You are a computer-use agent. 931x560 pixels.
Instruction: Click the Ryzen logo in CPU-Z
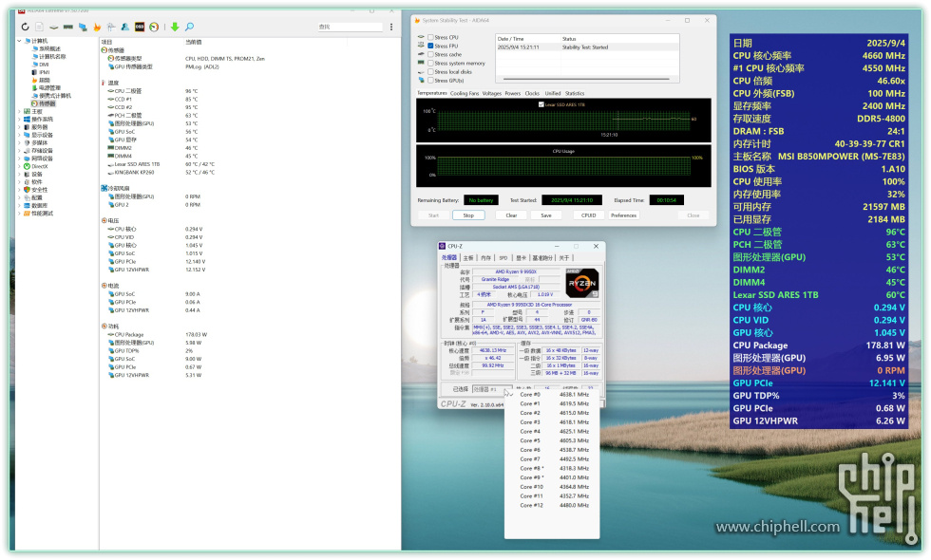coord(581,283)
